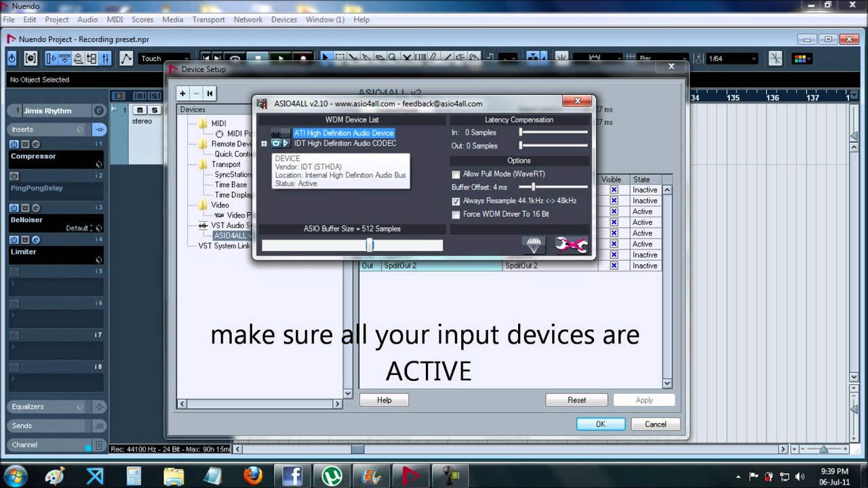The height and width of the screenshot is (488, 868).
Task: Toggle the Limiter insert power button
Action: (x=14, y=240)
